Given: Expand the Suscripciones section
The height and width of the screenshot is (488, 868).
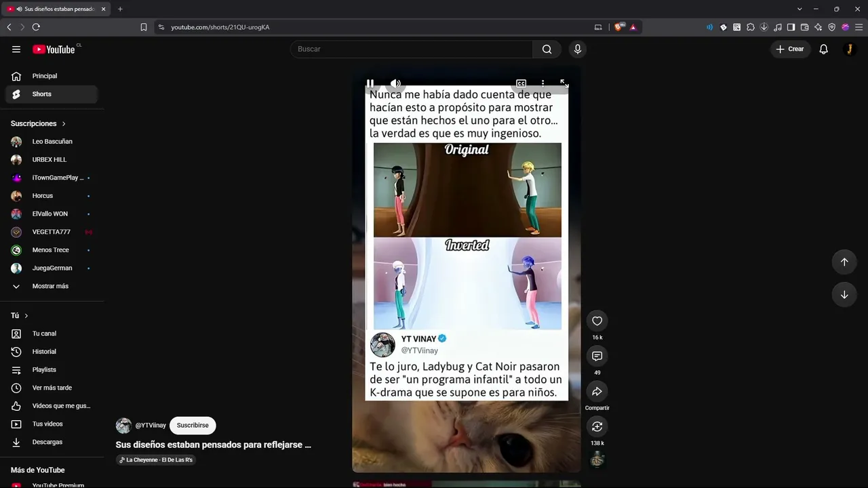Looking at the screenshot, I should [39, 123].
